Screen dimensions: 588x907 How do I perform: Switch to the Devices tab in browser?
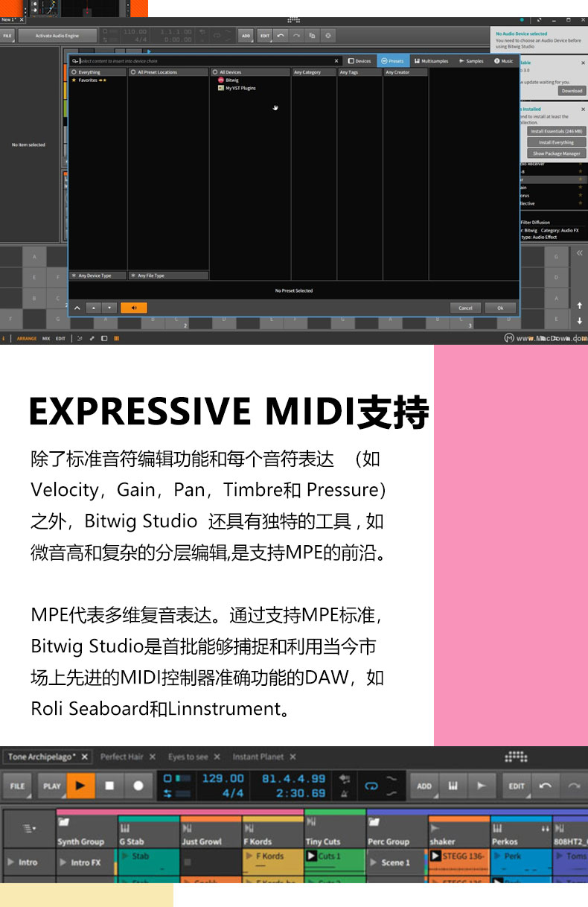click(x=359, y=61)
